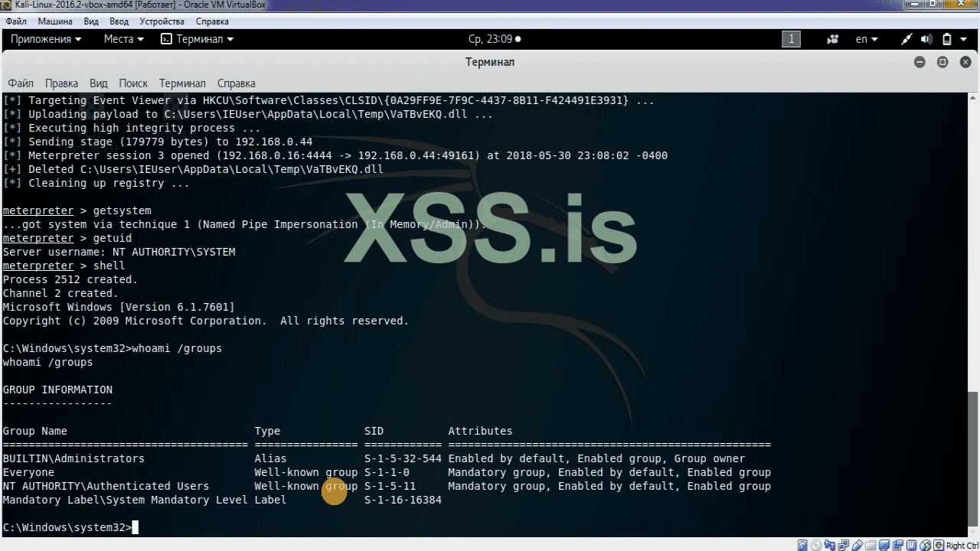Click the 'Cleaining up registry' line
Screen dimensions: 980x551
click(96, 183)
